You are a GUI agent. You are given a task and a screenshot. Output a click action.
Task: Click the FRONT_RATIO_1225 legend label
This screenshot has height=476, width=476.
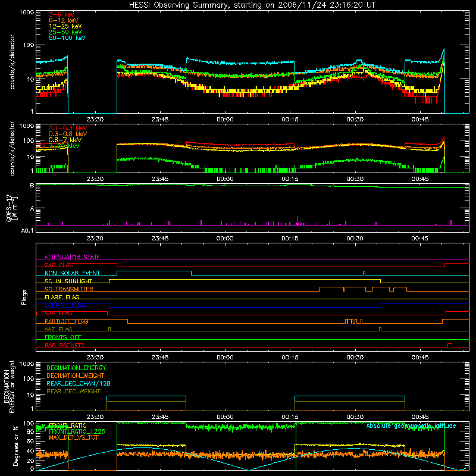click(77, 431)
